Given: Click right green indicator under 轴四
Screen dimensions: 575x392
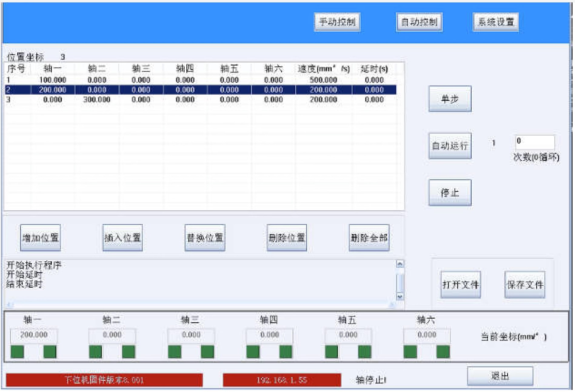Looking at the screenshot, I should coord(286,352).
